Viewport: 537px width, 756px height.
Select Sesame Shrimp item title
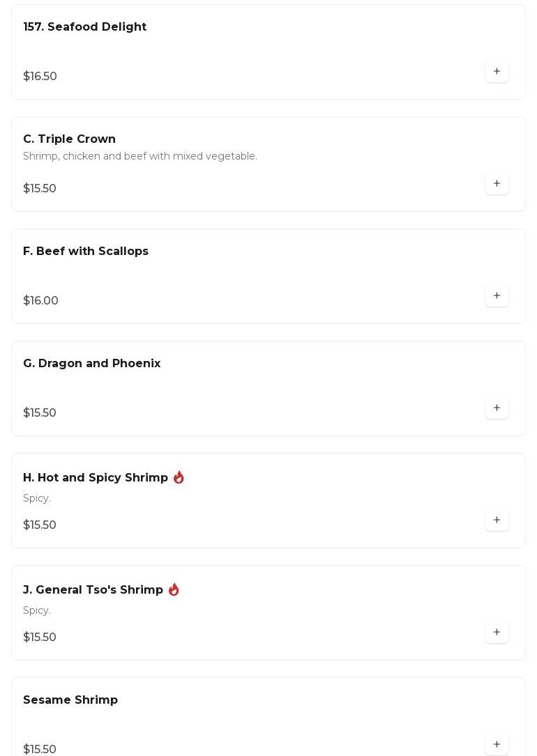coord(70,700)
